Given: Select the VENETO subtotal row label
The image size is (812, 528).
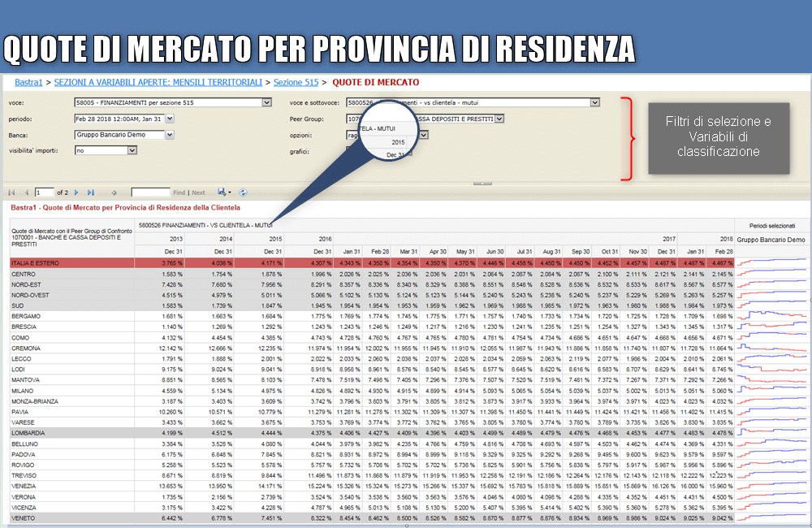Looking at the screenshot, I should [x=24, y=518].
